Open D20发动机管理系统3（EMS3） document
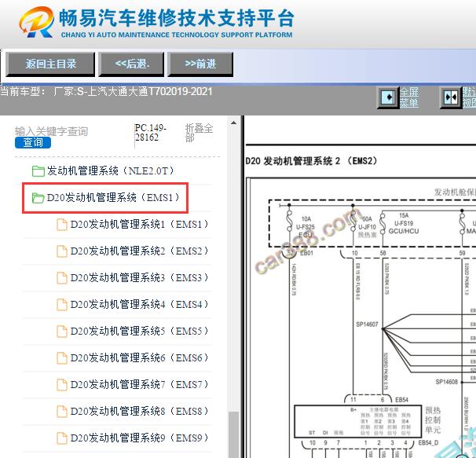Screen dimensions: 476x458 pos(139,277)
